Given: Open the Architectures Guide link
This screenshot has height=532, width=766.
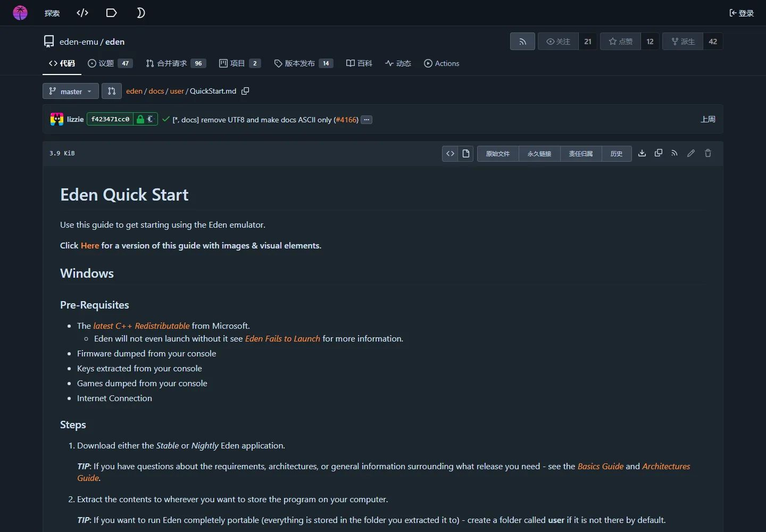Looking at the screenshot, I should (666, 466).
